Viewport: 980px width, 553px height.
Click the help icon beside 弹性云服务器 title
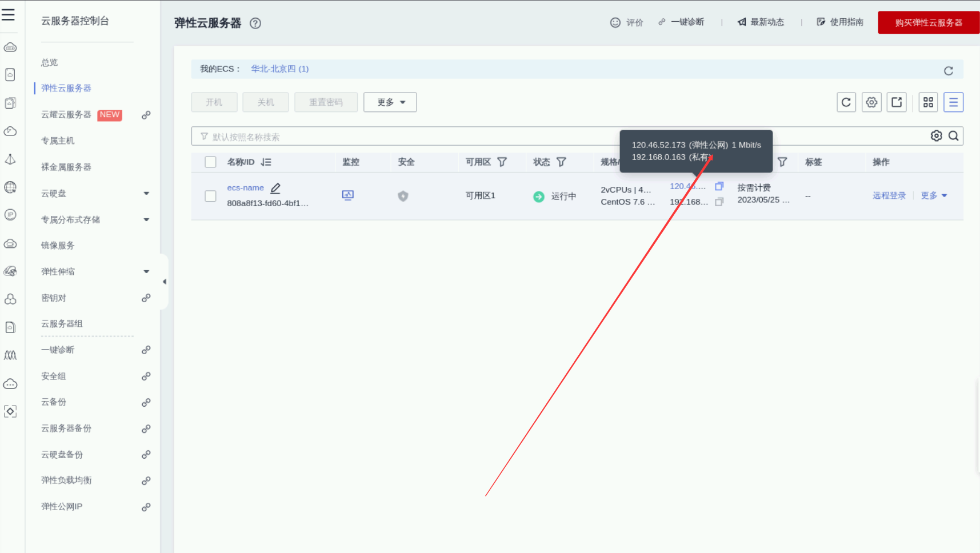point(255,23)
